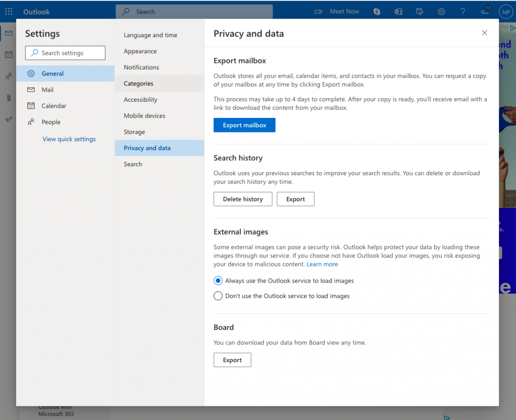Go to Accessibility settings

[x=160, y=99]
